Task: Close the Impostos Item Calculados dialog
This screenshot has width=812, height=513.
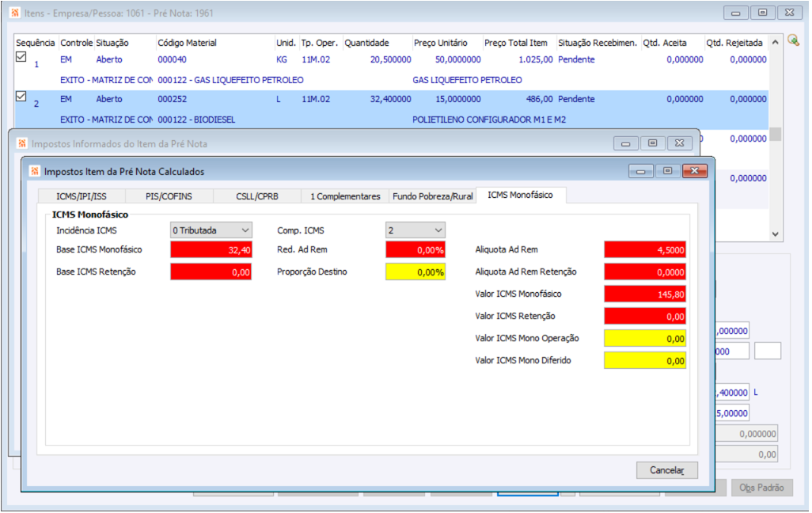Action: point(694,170)
